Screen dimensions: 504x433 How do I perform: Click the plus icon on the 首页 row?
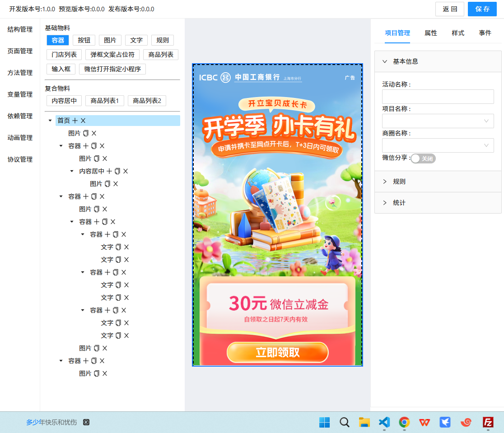pyautogui.click(x=75, y=121)
